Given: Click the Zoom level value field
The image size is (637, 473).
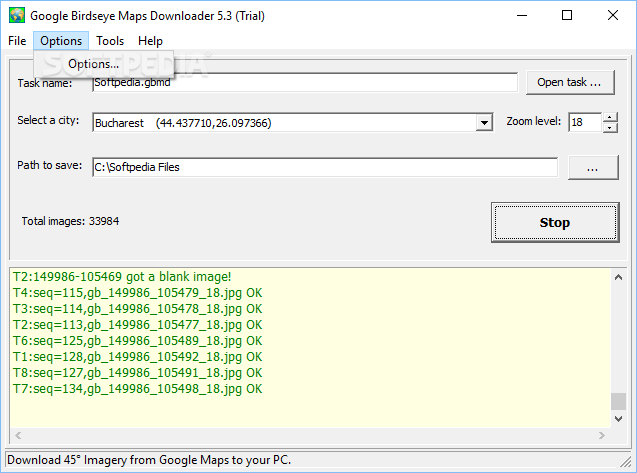Looking at the screenshot, I should [x=585, y=122].
